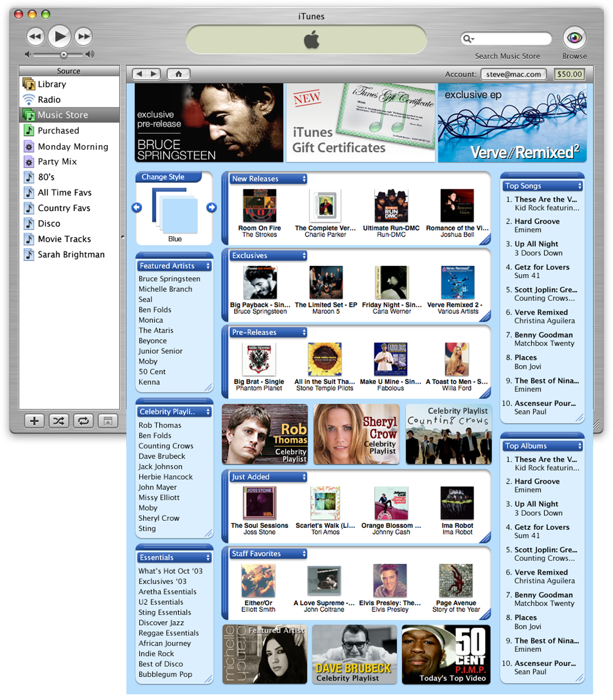Open Michelle Branch in Featured Artists list
613x700 pixels.
pyautogui.click(x=165, y=289)
